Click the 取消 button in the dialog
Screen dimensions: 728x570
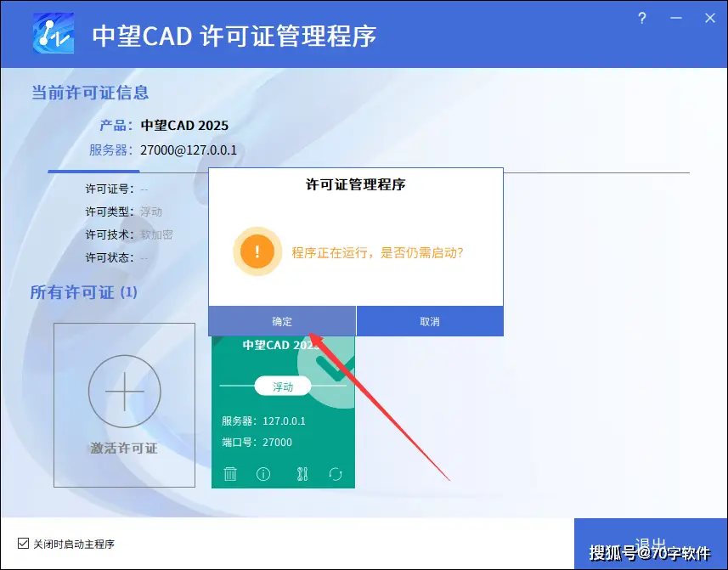coord(430,321)
